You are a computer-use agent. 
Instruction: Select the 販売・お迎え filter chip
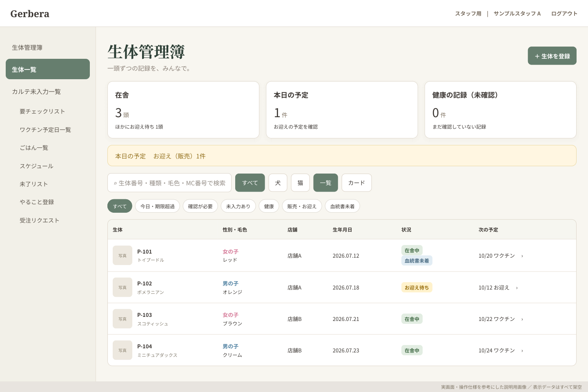click(302, 206)
